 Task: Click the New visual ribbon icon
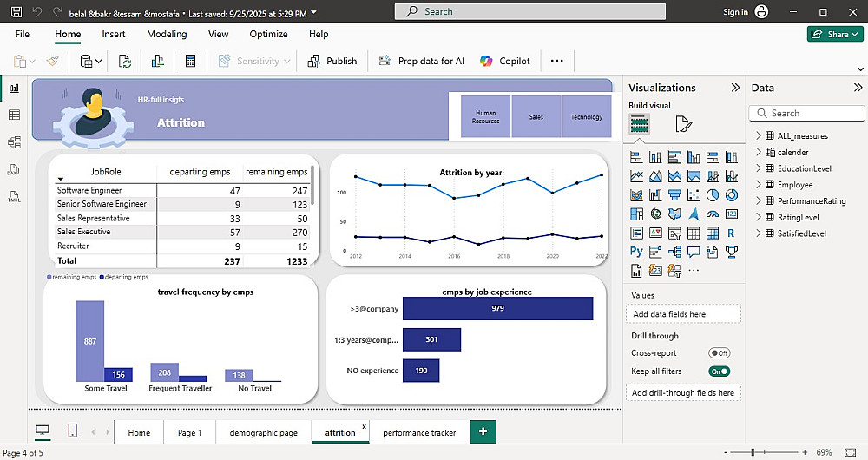coord(158,61)
